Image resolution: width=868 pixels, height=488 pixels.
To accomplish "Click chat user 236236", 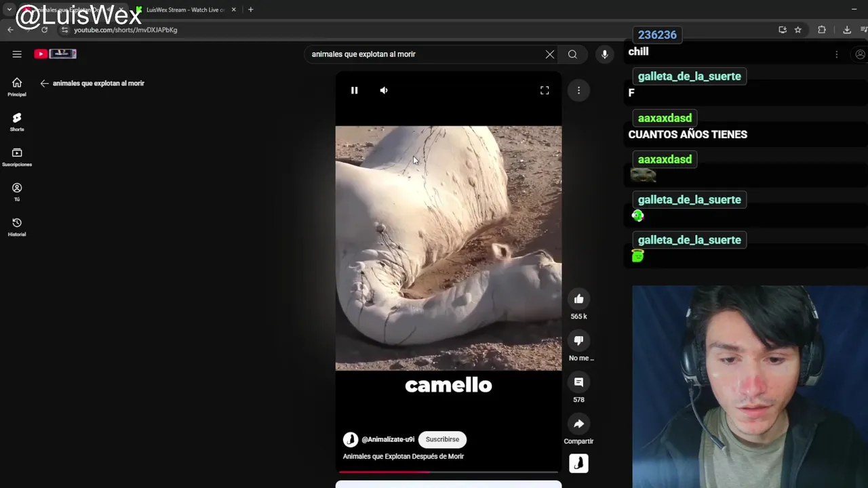I will tap(657, 35).
